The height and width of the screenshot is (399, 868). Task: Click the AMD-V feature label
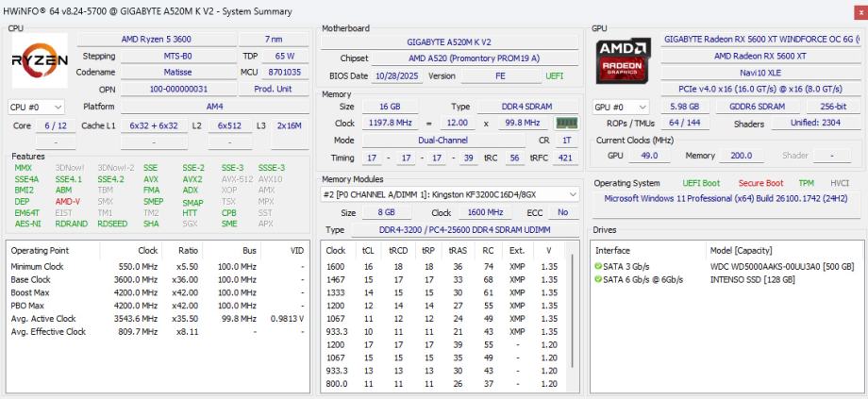click(67, 202)
